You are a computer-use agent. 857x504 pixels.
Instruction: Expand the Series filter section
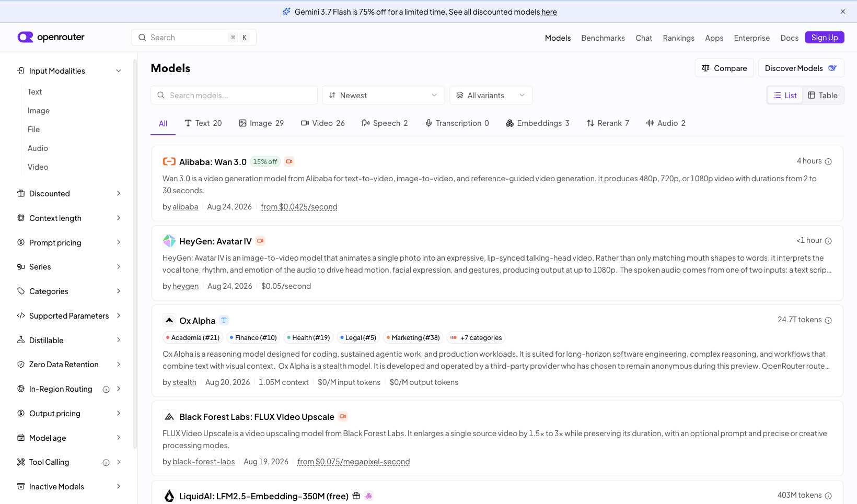point(69,266)
